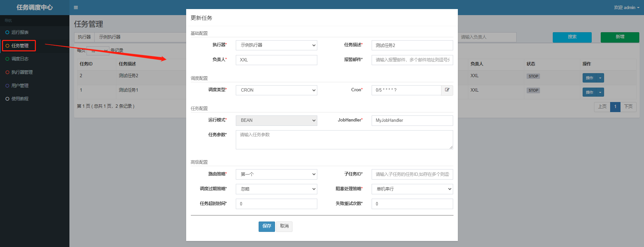Click STOP status badge for task 2
The width and height of the screenshot is (644, 247).
click(x=533, y=76)
